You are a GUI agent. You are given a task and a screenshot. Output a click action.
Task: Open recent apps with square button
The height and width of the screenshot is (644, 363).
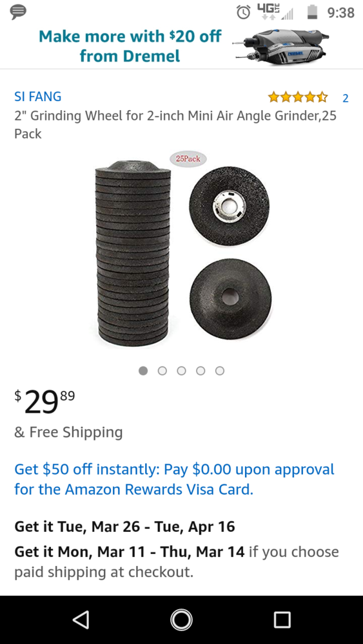tap(282, 620)
